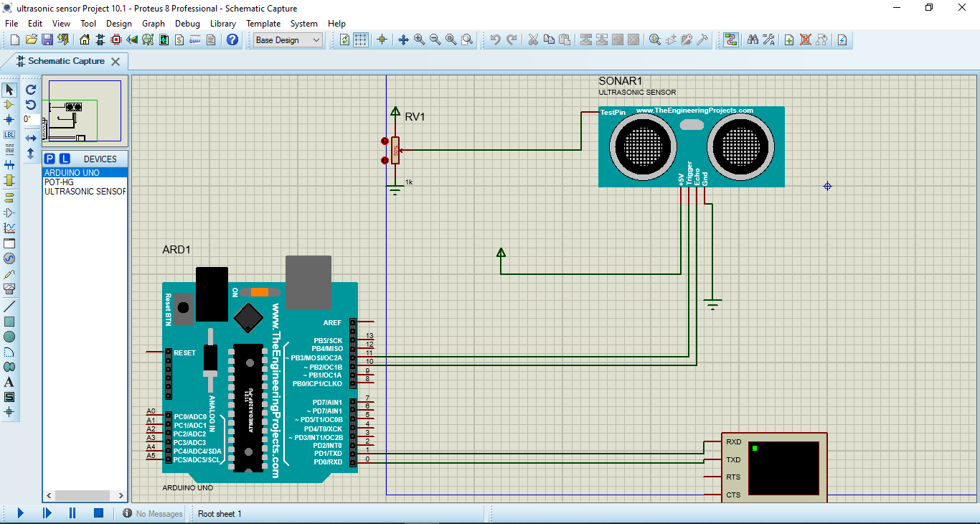
Task: Select the 2D Graphics Line tool
Action: click(x=9, y=307)
